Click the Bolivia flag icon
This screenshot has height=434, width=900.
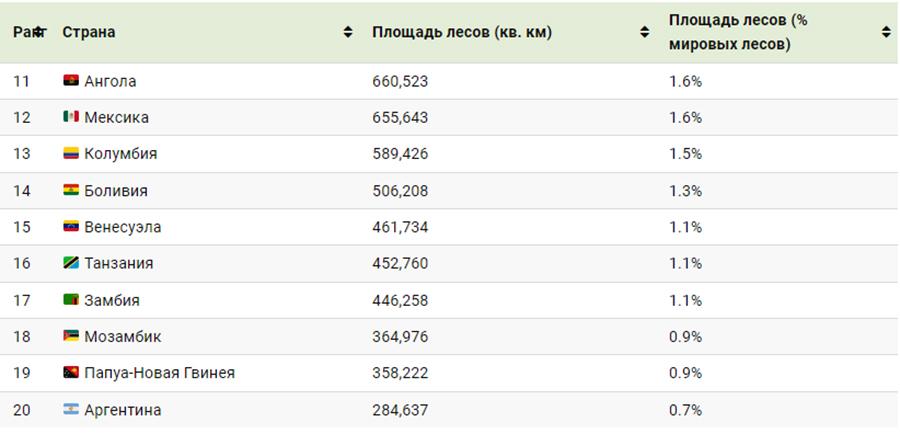click(x=71, y=190)
